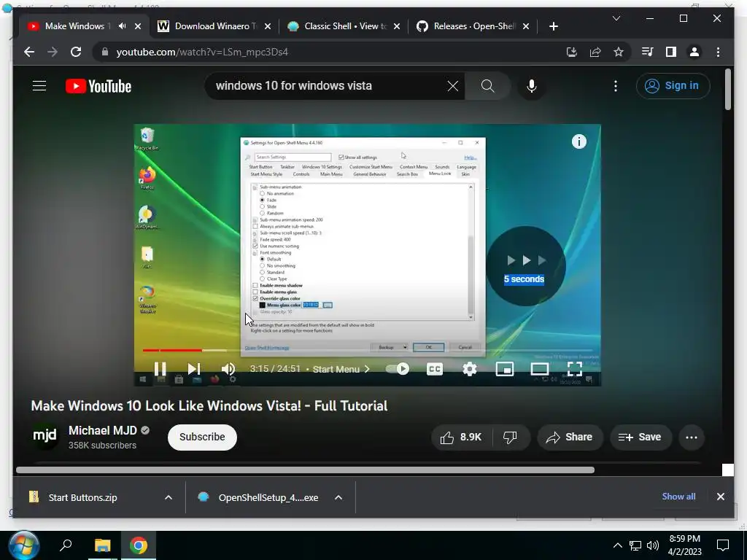Click the horizontal page scrollbar
Image resolution: width=747 pixels, height=560 pixels.
(x=305, y=470)
